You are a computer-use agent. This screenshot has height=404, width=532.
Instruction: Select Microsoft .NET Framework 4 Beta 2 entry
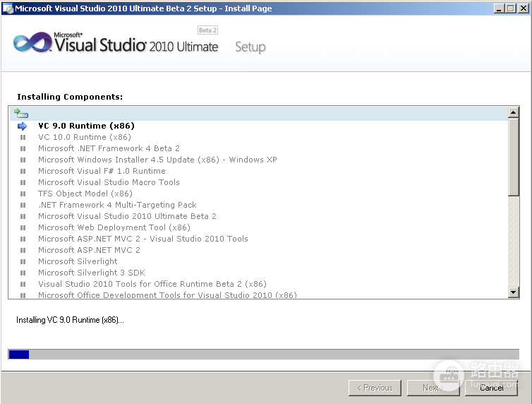click(x=109, y=148)
